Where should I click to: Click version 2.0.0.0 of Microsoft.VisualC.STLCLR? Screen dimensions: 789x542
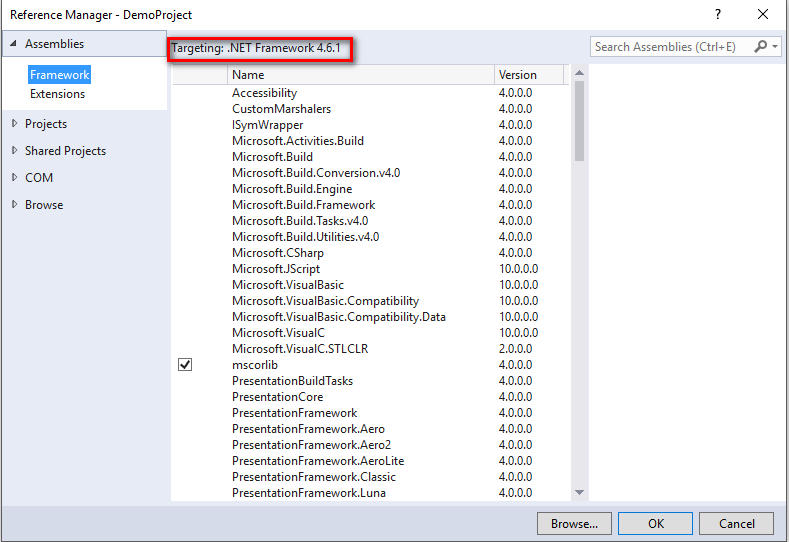515,349
